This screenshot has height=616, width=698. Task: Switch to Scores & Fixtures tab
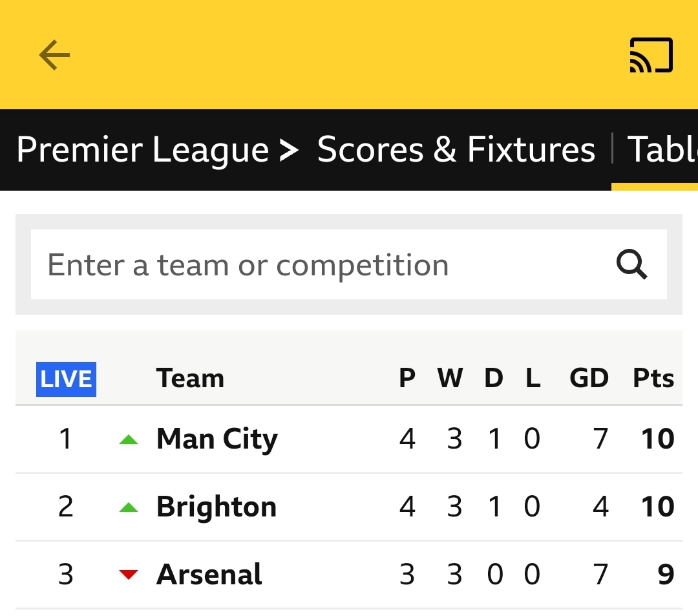tap(456, 149)
